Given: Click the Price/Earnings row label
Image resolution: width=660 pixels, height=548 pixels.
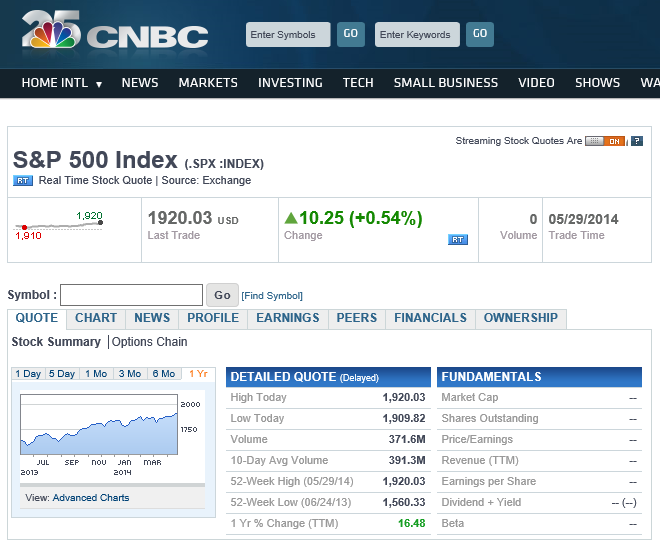Looking at the screenshot, I should pos(477,439).
